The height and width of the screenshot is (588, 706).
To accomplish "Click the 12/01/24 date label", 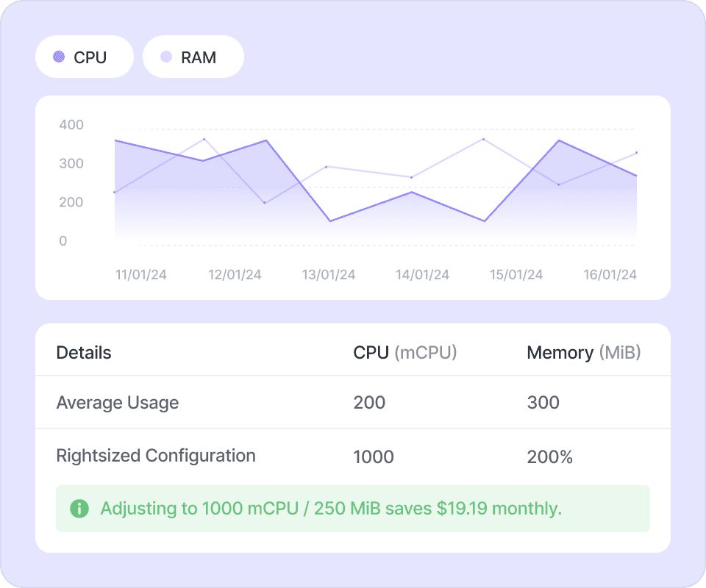I will pos(235,275).
